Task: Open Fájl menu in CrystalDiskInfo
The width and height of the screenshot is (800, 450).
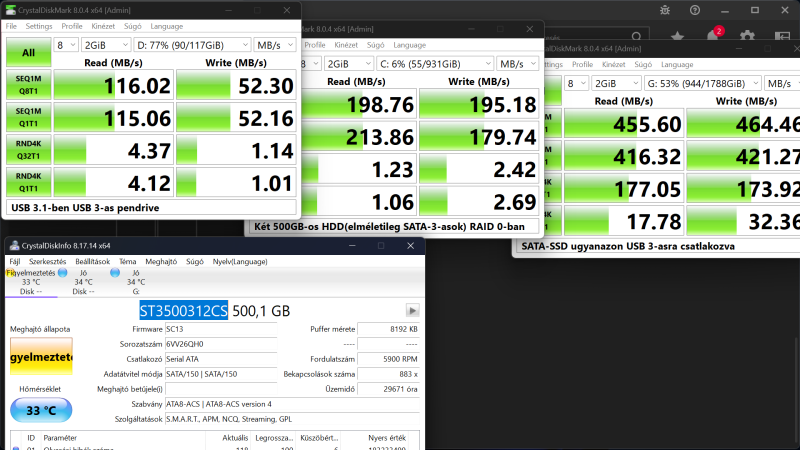Action: pos(15,261)
